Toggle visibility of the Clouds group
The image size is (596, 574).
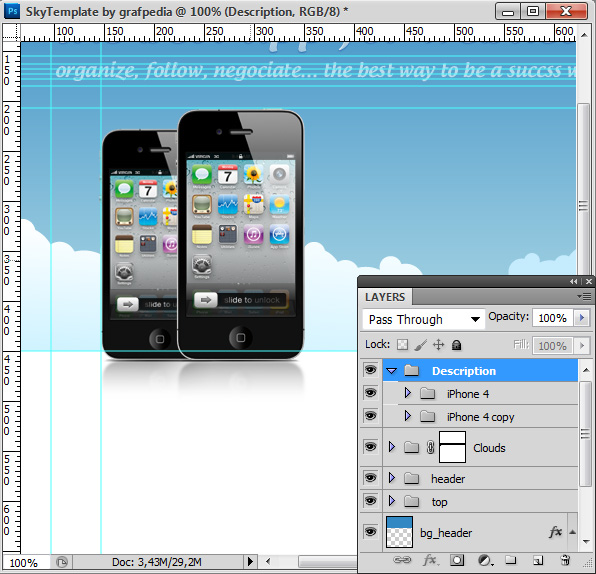(x=371, y=447)
